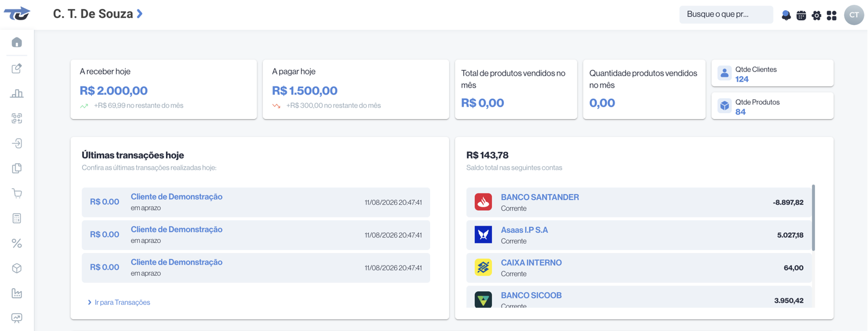Screen dimensions: 868x331
Task: Click the Banco Sicoob logo
Action: click(483, 299)
